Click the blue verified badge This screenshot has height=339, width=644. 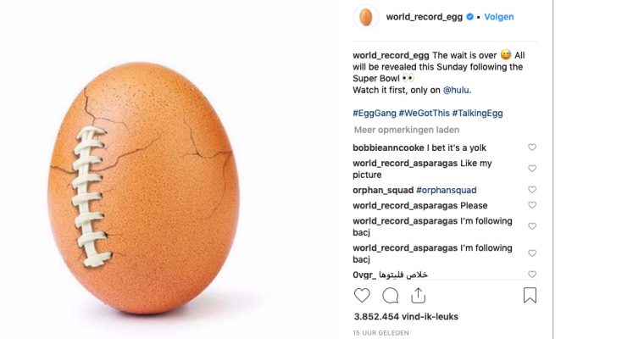click(x=469, y=17)
